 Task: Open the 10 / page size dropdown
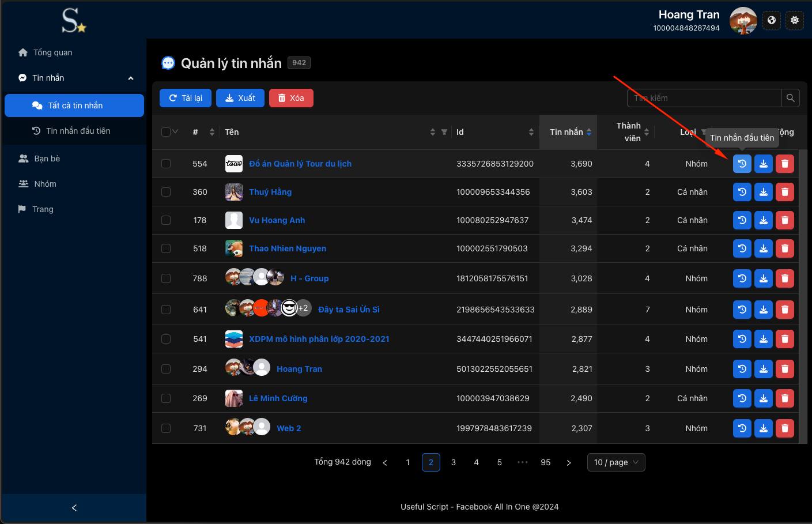[x=616, y=462]
